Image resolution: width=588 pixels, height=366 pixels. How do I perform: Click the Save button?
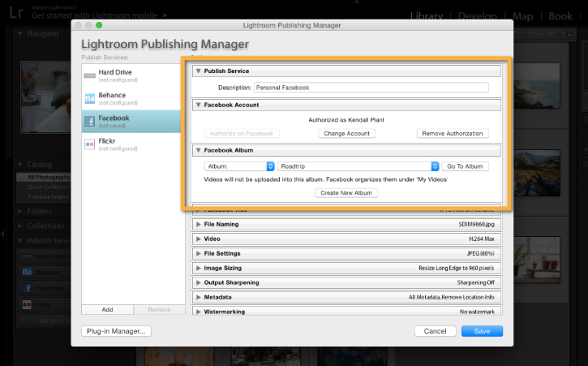pos(482,331)
